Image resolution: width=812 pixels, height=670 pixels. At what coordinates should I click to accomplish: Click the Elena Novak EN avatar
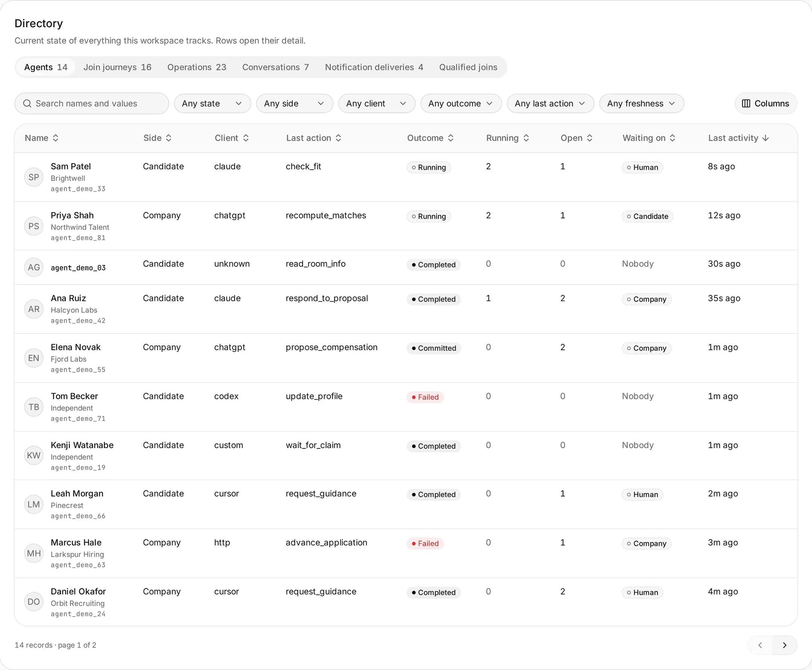(x=33, y=358)
